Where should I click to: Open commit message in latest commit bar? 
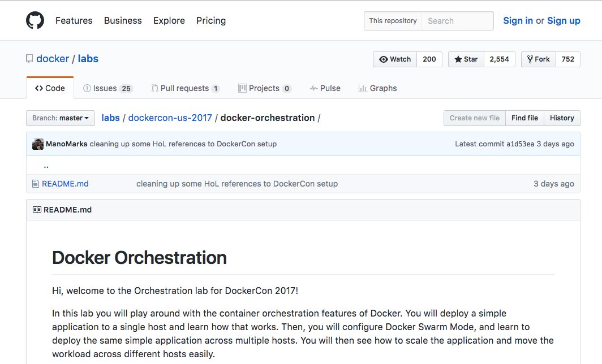pyautogui.click(x=183, y=144)
